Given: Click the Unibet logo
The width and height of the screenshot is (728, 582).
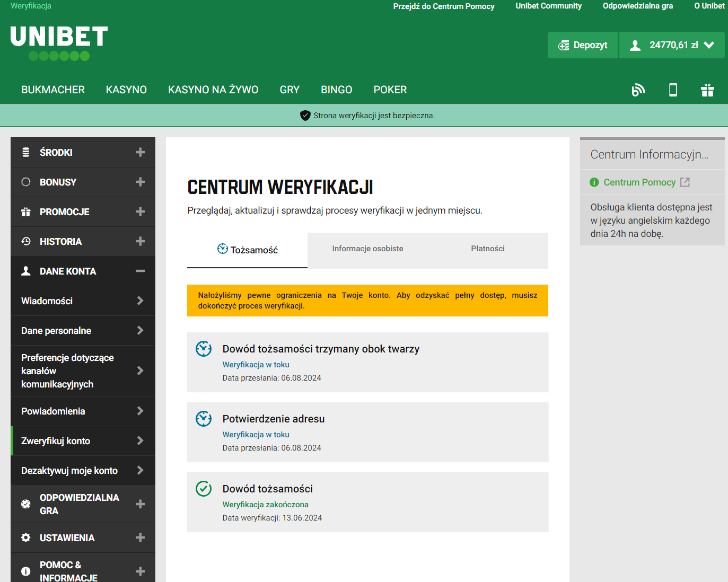Looking at the screenshot, I should point(59,43).
